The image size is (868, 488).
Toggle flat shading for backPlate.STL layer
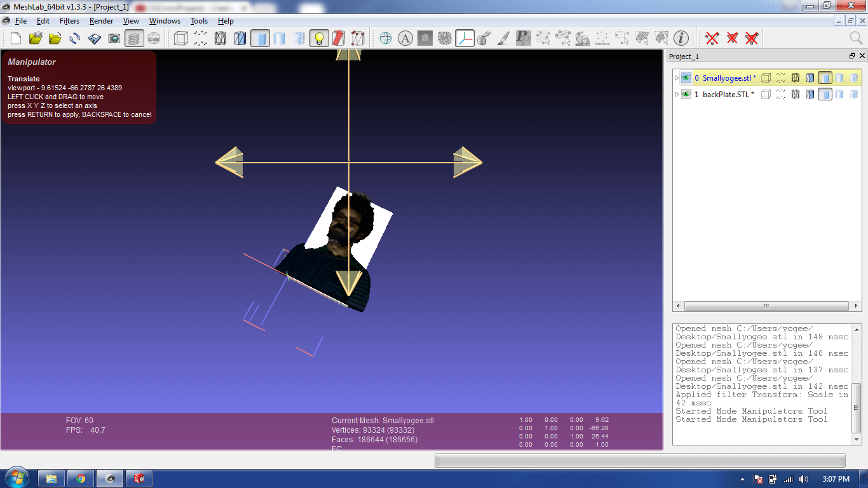click(x=825, y=95)
